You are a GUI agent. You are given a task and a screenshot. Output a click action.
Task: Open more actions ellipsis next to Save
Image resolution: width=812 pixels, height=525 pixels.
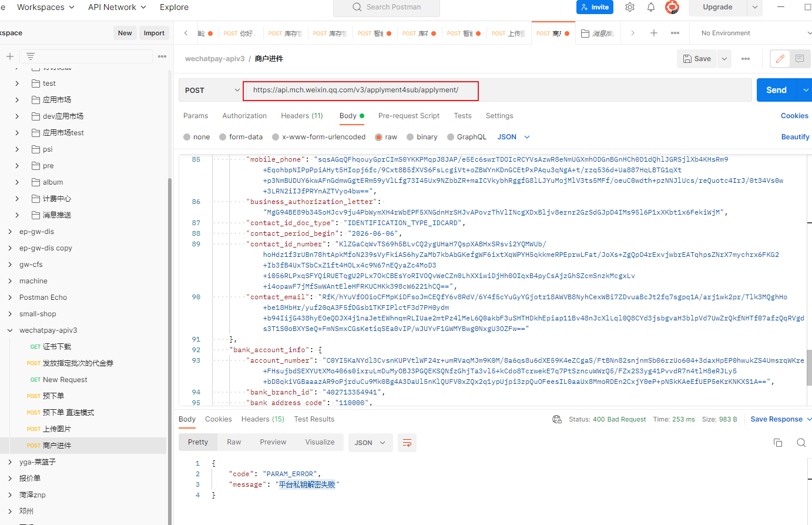pyautogui.click(x=746, y=59)
